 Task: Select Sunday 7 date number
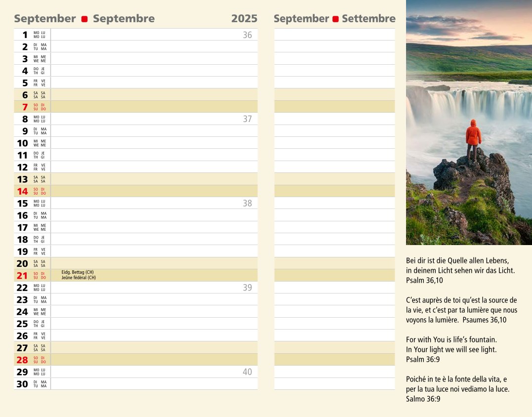[x=25, y=107]
